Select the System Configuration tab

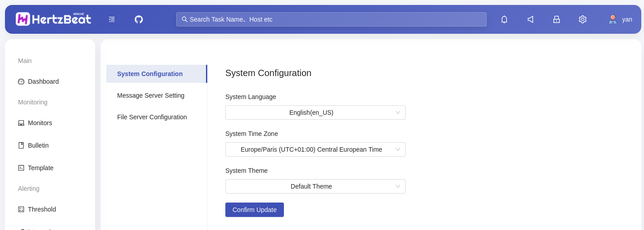(x=150, y=74)
